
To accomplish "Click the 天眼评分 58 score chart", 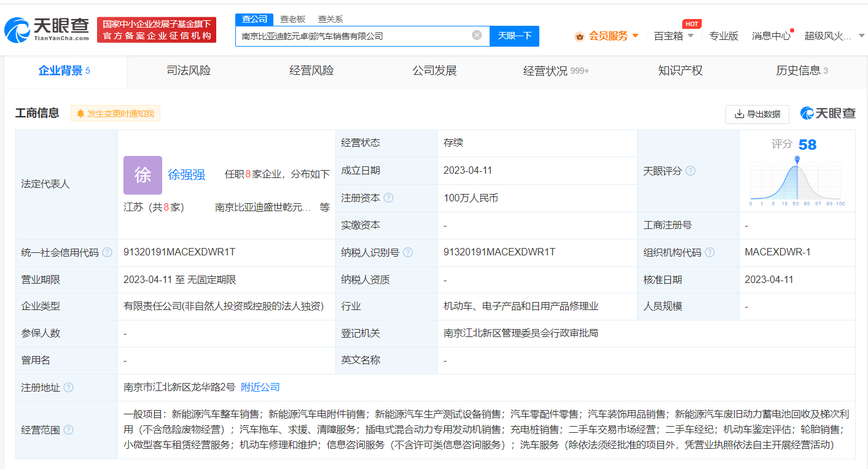I will click(797, 172).
